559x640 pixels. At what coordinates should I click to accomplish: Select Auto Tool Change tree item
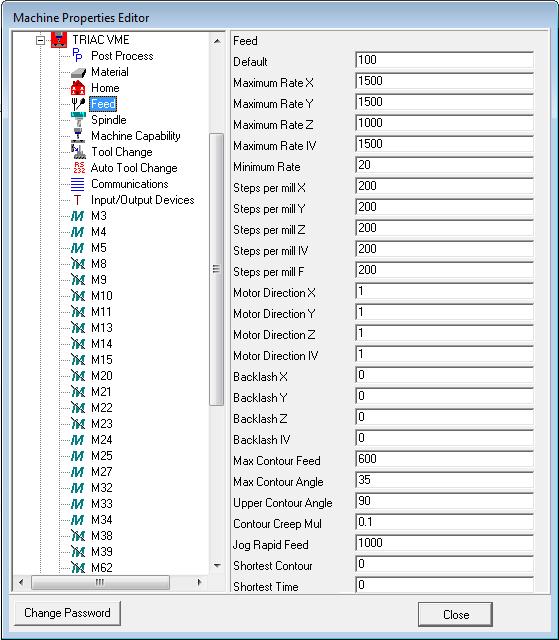pos(134,168)
